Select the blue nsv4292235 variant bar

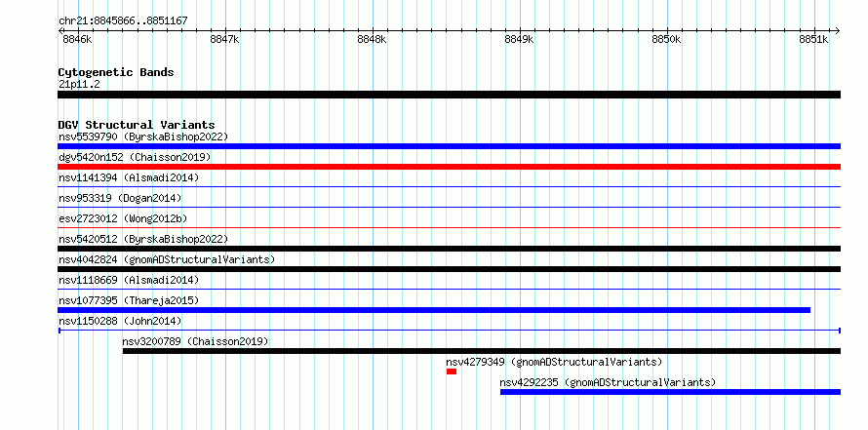coord(670,392)
